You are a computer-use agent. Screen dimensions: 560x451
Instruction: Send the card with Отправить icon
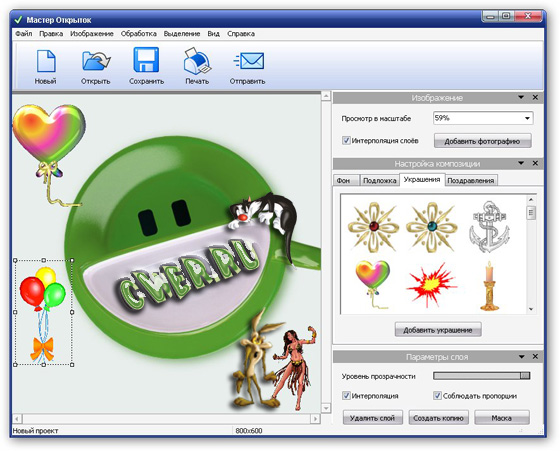point(248,67)
